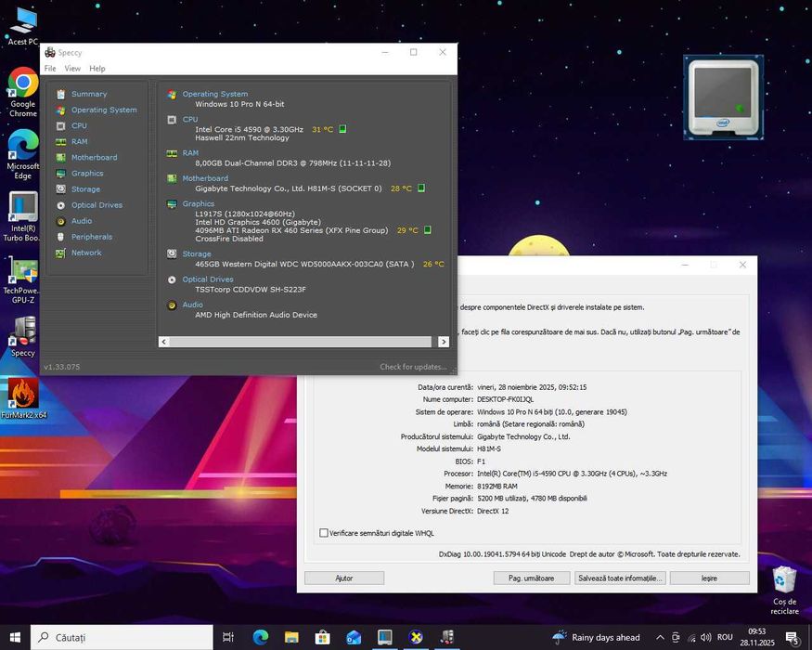
Task: Click the graphics temperature indicator icon
Action: [x=428, y=230]
